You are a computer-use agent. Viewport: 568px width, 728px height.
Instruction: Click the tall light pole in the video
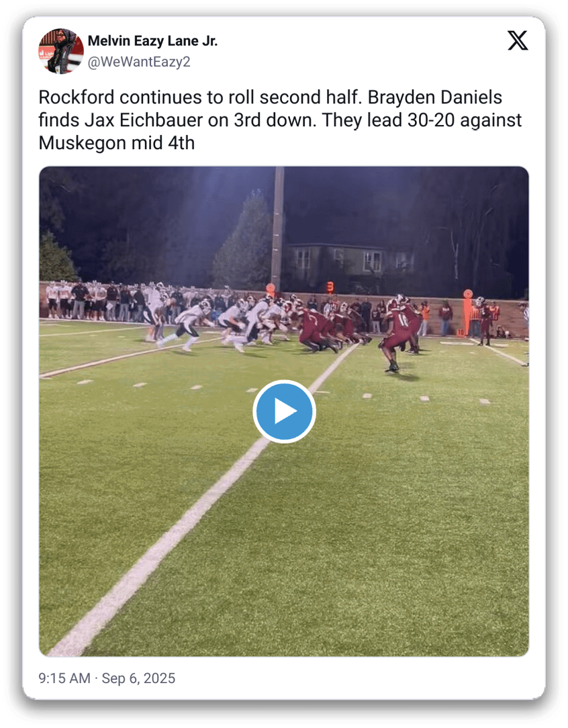click(x=277, y=228)
